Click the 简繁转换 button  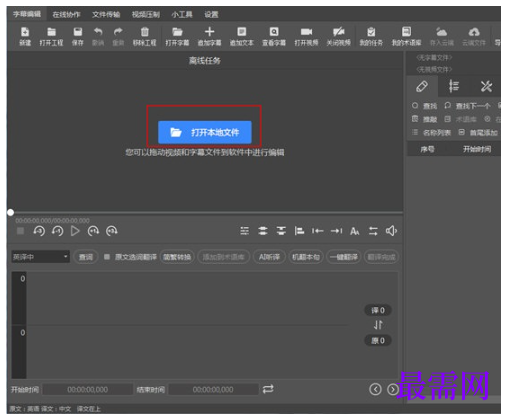(x=177, y=257)
